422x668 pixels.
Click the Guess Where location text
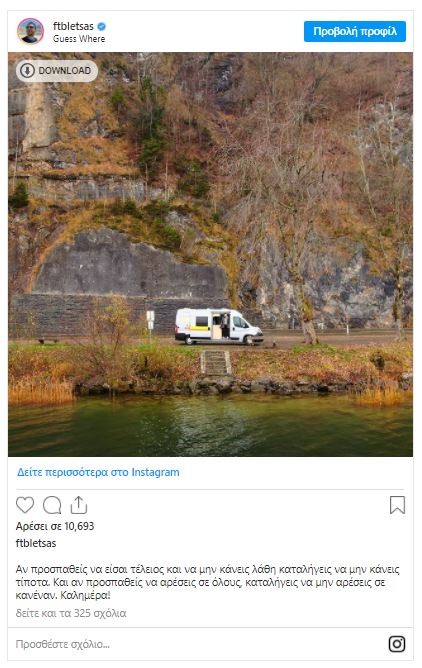(79, 39)
